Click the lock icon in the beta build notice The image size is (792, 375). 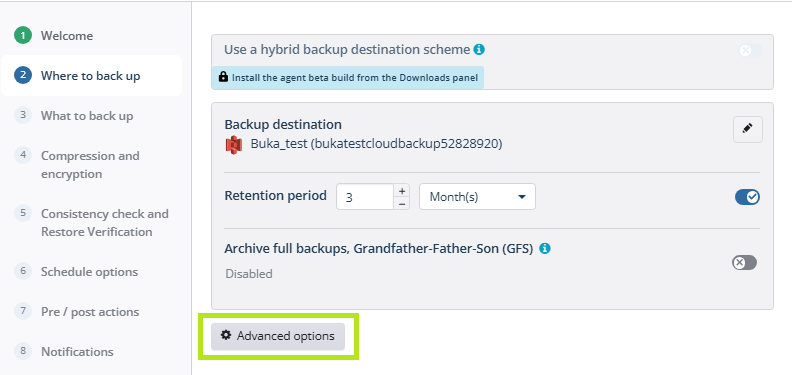click(223, 77)
